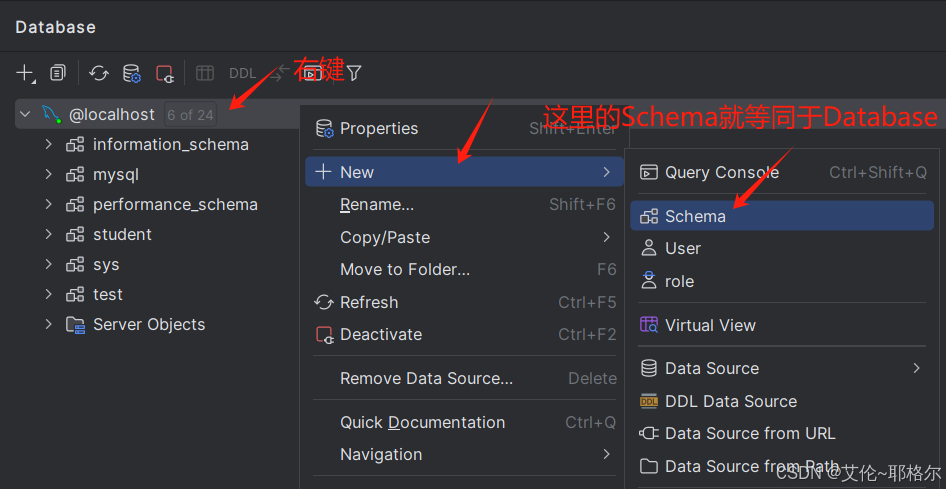The height and width of the screenshot is (489, 946).
Task: Click the copy icon next to the plus
Action: point(59,73)
